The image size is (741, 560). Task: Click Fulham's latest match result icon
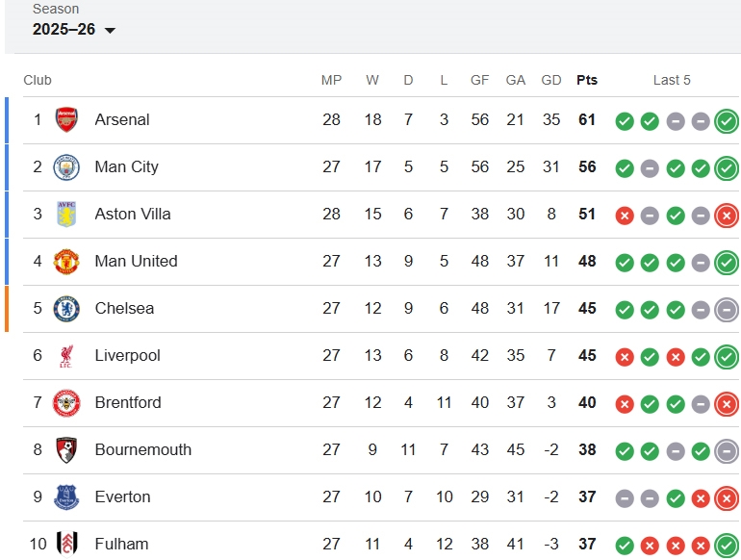pyautogui.click(x=727, y=546)
